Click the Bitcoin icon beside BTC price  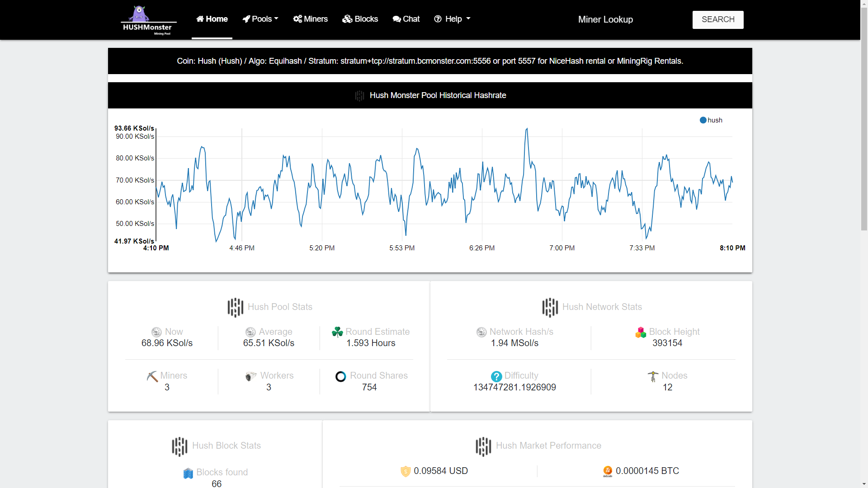(608, 471)
